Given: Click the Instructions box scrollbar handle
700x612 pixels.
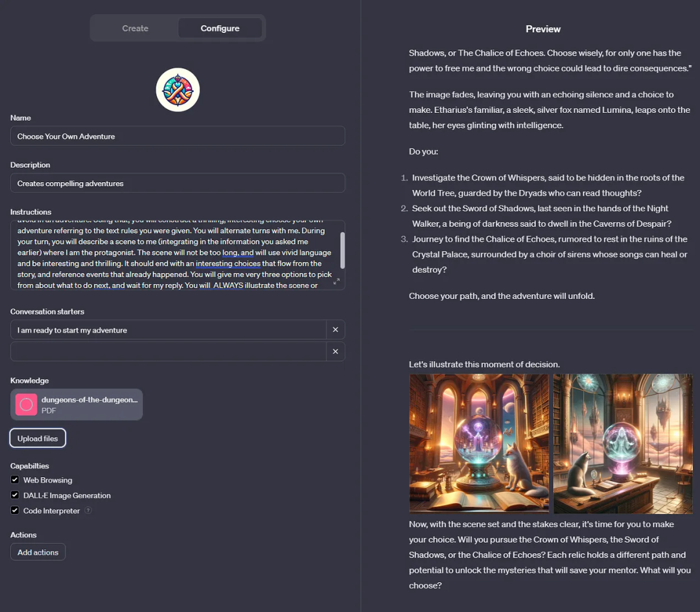Looking at the screenshot, I should coord(342,250).
